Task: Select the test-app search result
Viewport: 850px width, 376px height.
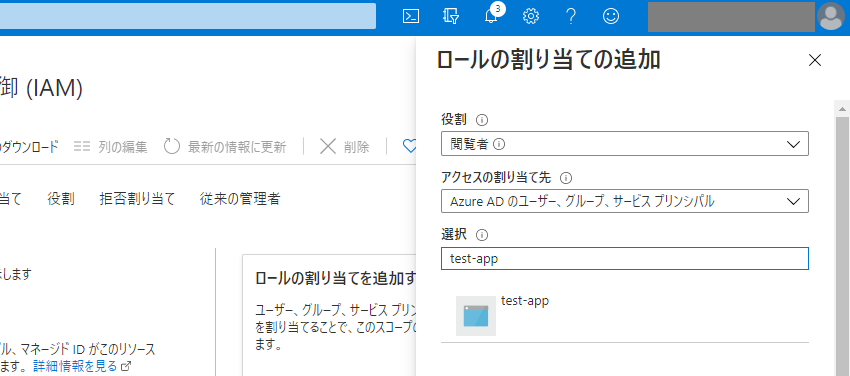Action: tap(625, 316)
